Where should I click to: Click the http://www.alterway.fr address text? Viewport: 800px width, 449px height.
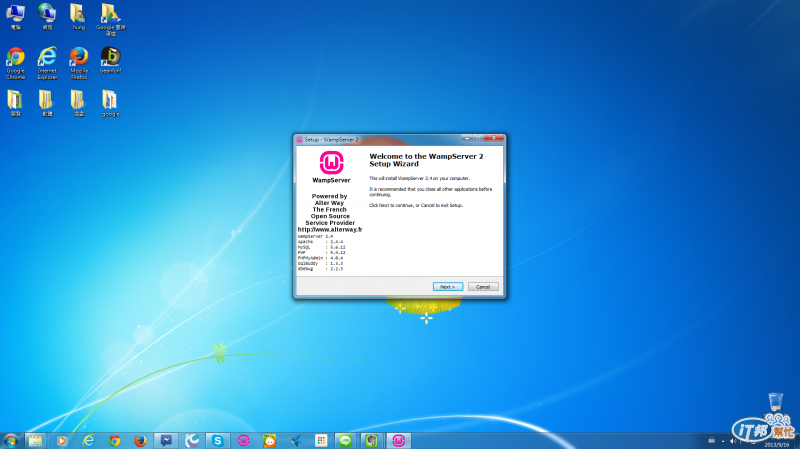pos(330,230)
